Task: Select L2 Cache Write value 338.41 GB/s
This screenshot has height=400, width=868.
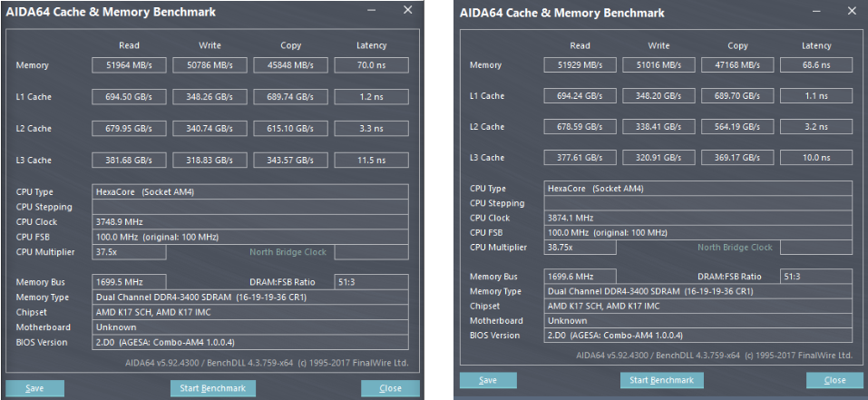Action: coord(658,127)
